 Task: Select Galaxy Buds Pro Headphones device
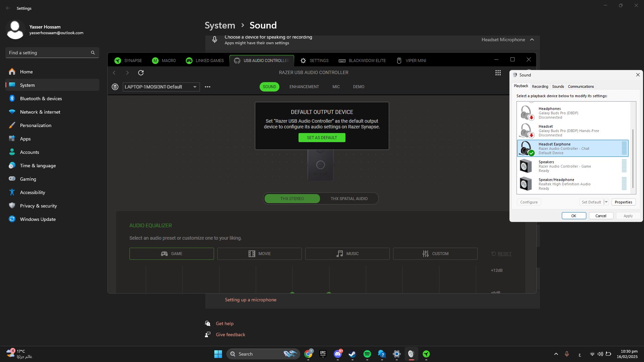(x=573, y=113)
